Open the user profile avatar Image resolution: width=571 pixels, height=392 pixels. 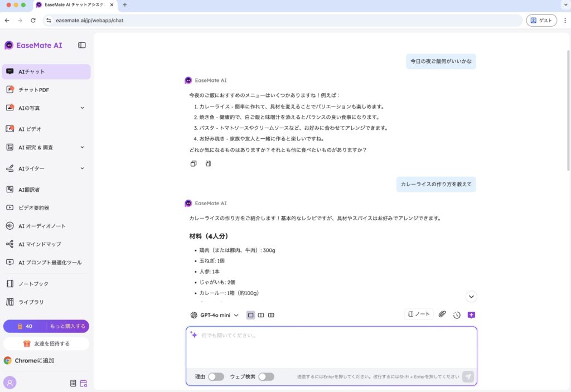pos(9,383)
